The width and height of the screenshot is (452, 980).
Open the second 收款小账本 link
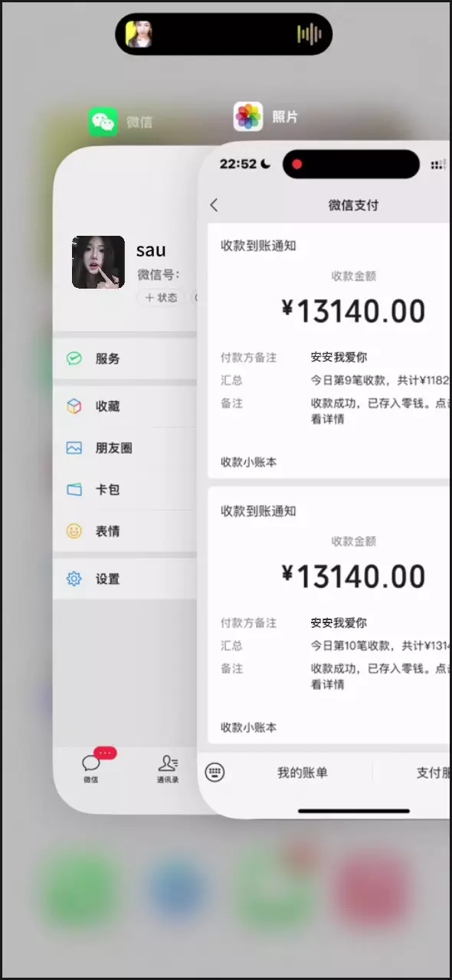click(249, 727)
